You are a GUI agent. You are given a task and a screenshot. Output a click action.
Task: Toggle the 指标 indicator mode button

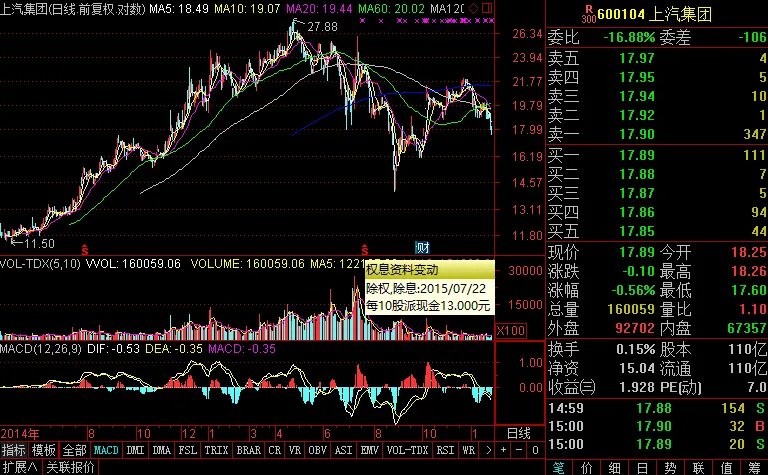(14, 450)
